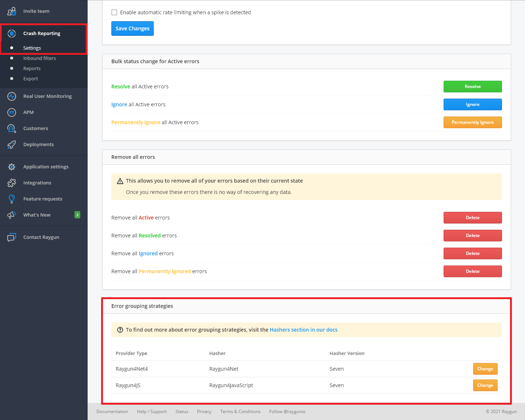
Task: Delete all Active errors
Action: [473, 218]
